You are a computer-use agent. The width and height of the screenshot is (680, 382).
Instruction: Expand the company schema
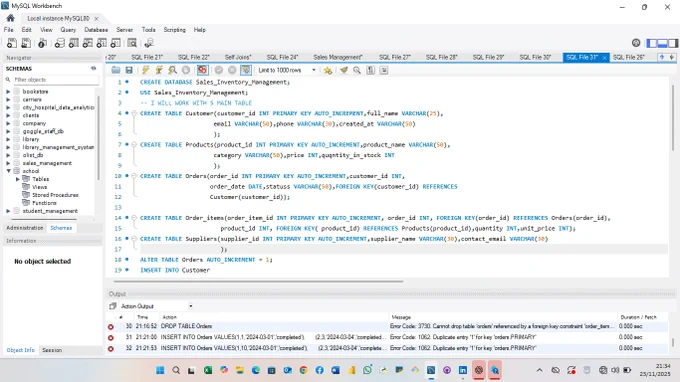click(8, 123)
